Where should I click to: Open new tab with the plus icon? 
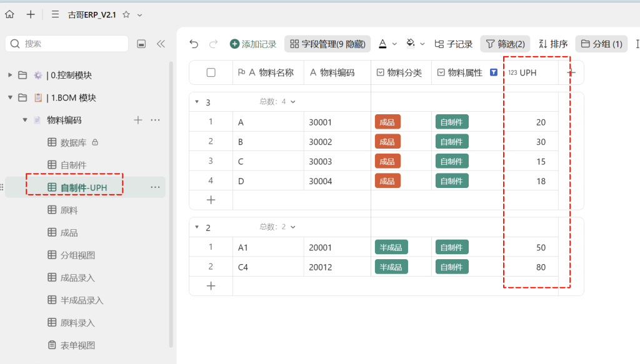click(31, 15)
